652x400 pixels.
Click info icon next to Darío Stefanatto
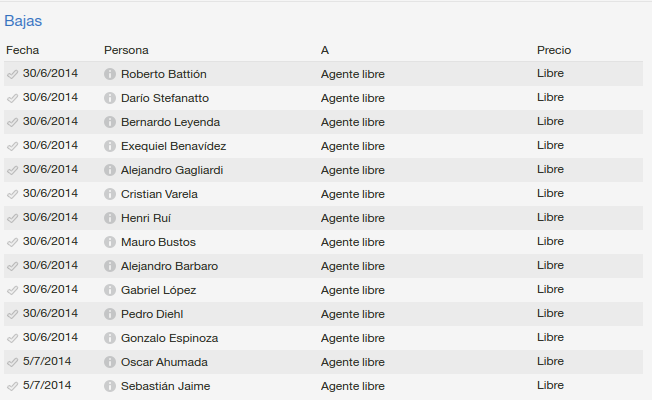coord(110,98)
